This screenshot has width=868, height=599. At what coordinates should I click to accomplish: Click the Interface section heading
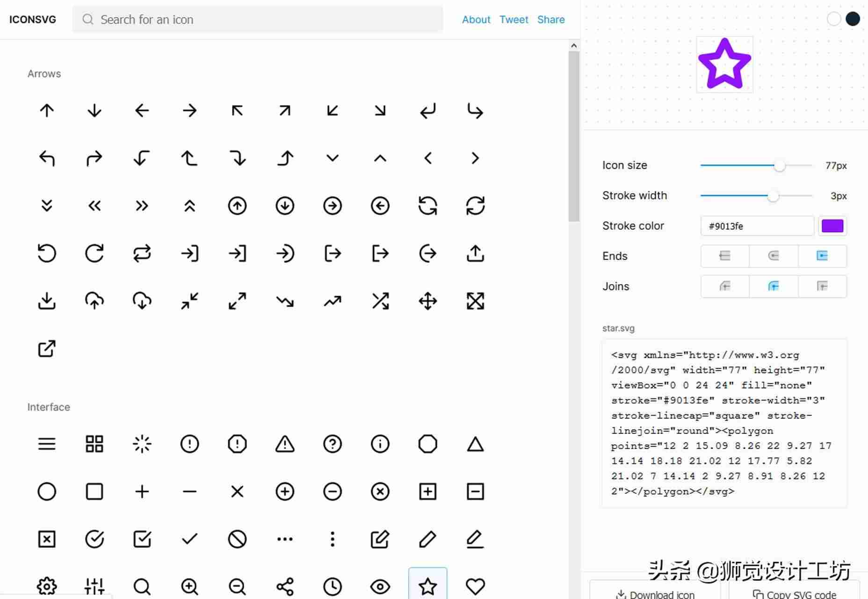(49, 407)
